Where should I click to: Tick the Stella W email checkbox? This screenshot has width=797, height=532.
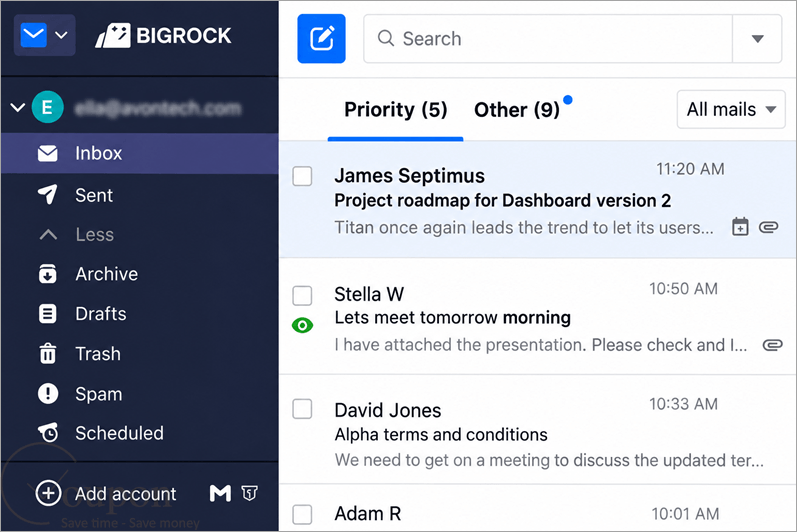302,295
